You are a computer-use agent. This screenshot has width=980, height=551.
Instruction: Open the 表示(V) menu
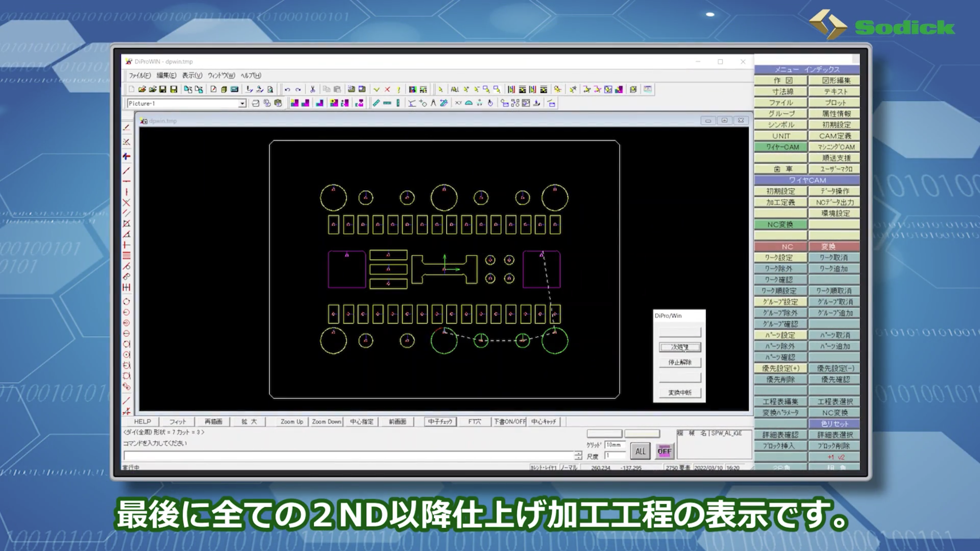[x=192, y=75]
